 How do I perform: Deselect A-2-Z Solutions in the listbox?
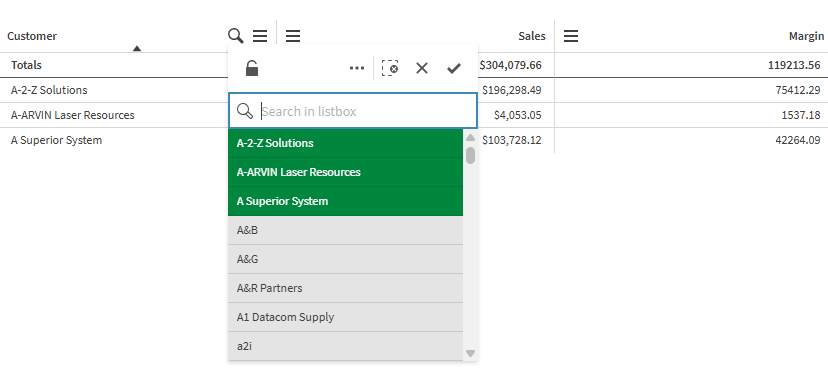click(x=345, y=143)
